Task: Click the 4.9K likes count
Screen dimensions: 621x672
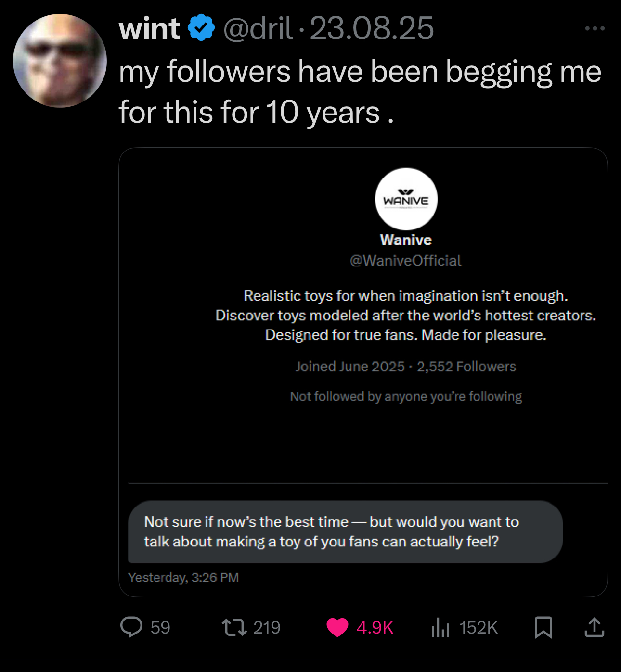Action: [x=375, y=627]
